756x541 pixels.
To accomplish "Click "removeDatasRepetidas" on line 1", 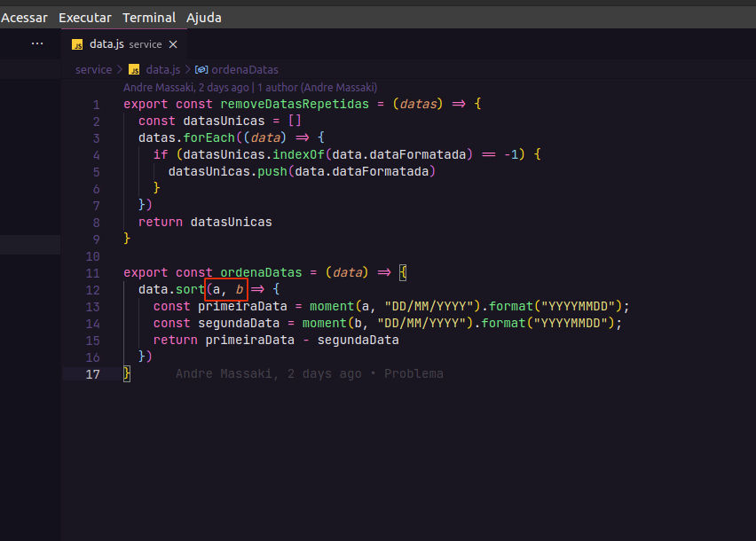I will coord(295,104).
